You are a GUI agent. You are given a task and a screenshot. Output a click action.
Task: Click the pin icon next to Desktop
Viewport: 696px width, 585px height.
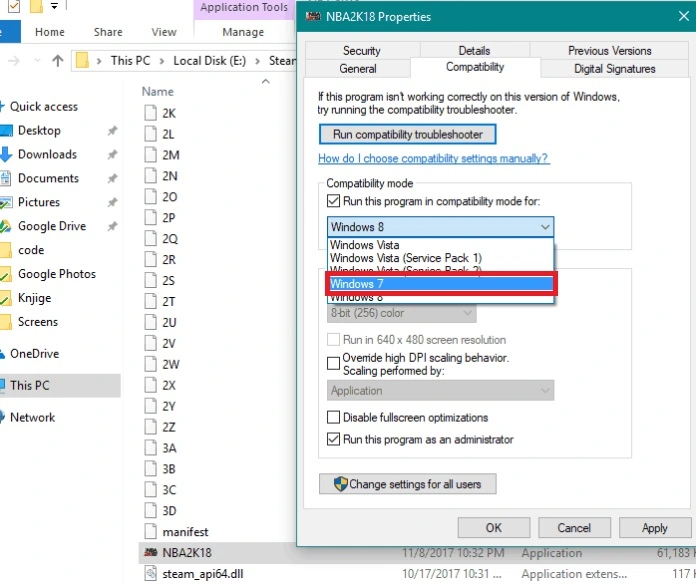(112, 130)
